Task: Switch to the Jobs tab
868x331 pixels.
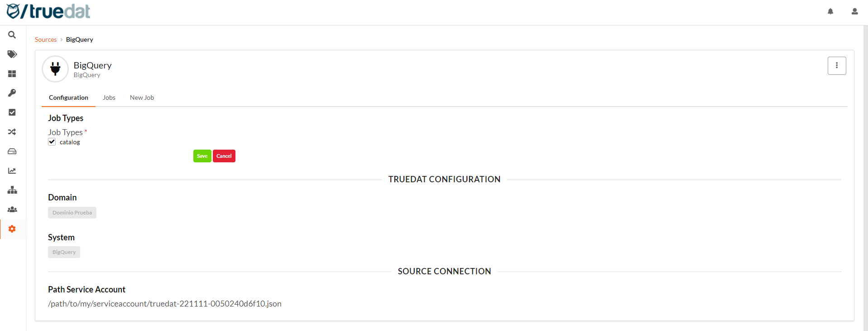Action: 109,97
